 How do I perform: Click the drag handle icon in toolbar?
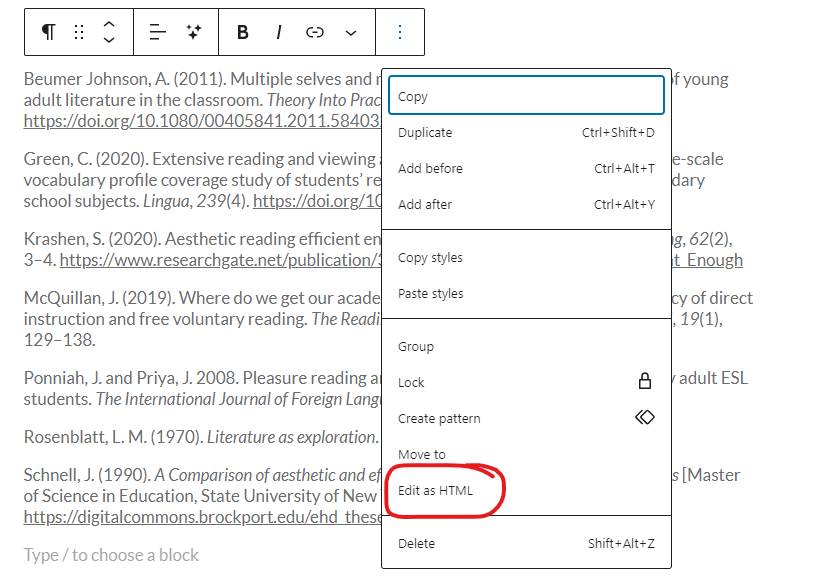pyautogui.click(x=79, y=32)
